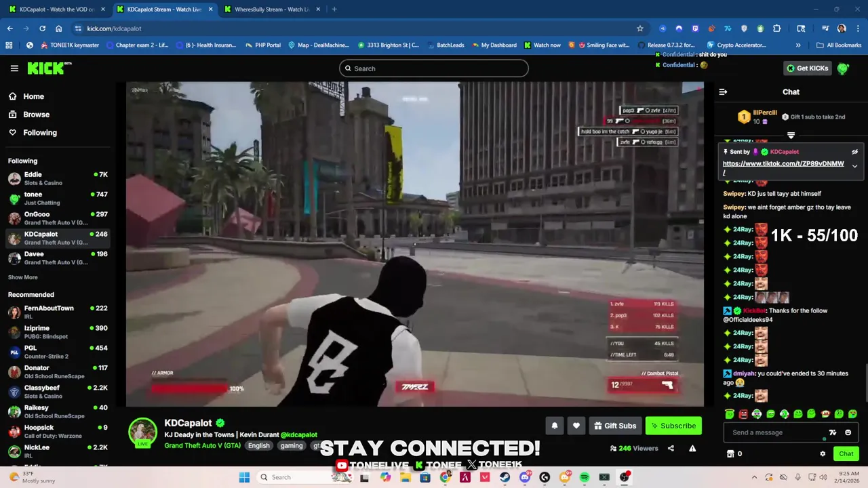This screenshot has height=488, width=868.
Task: Open KDCapalot channel avatar
Action: (x=142, y=432)
